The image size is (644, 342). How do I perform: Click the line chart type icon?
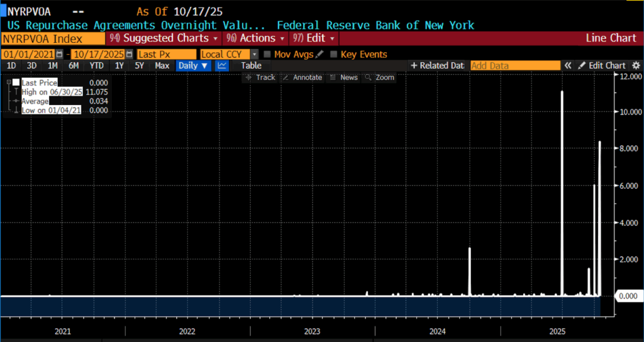pyautogui.click(x=222, y=65)
